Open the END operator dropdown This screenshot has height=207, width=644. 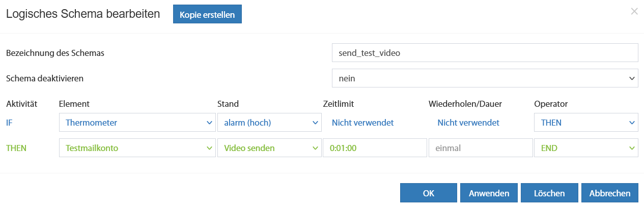585,148
